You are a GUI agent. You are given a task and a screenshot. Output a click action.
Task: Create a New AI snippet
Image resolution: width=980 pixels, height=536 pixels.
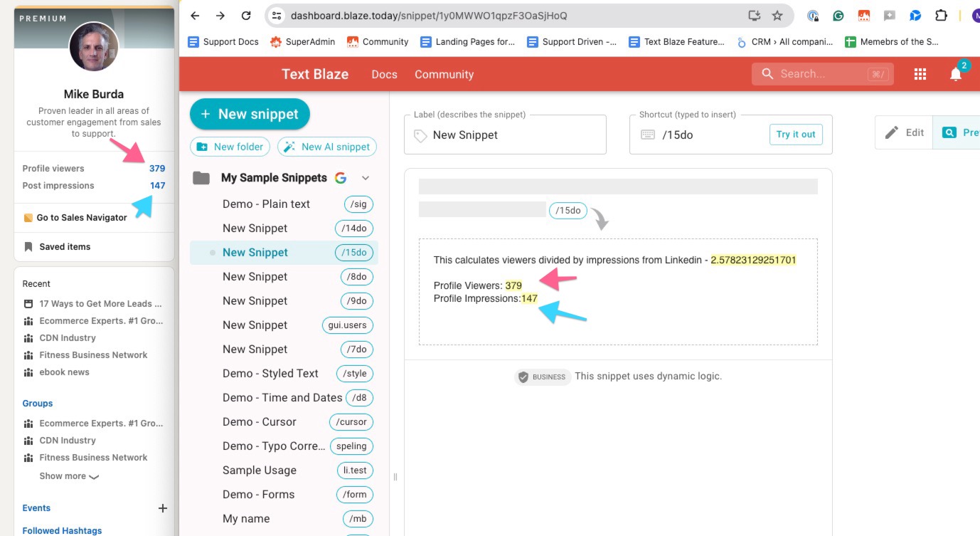[x=327, y=147]
